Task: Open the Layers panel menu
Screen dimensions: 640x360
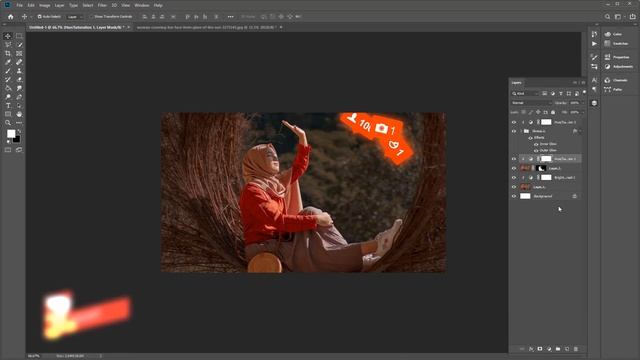Action: pos(583,82)
